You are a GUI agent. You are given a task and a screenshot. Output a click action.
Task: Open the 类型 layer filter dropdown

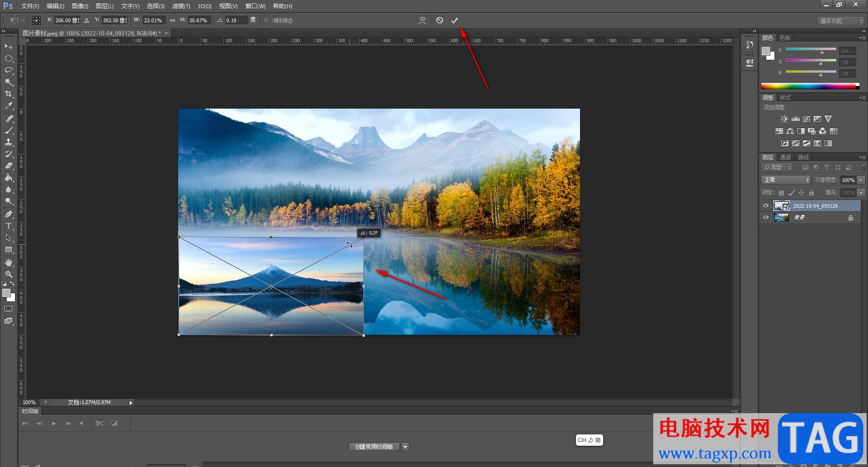point(777,167)
